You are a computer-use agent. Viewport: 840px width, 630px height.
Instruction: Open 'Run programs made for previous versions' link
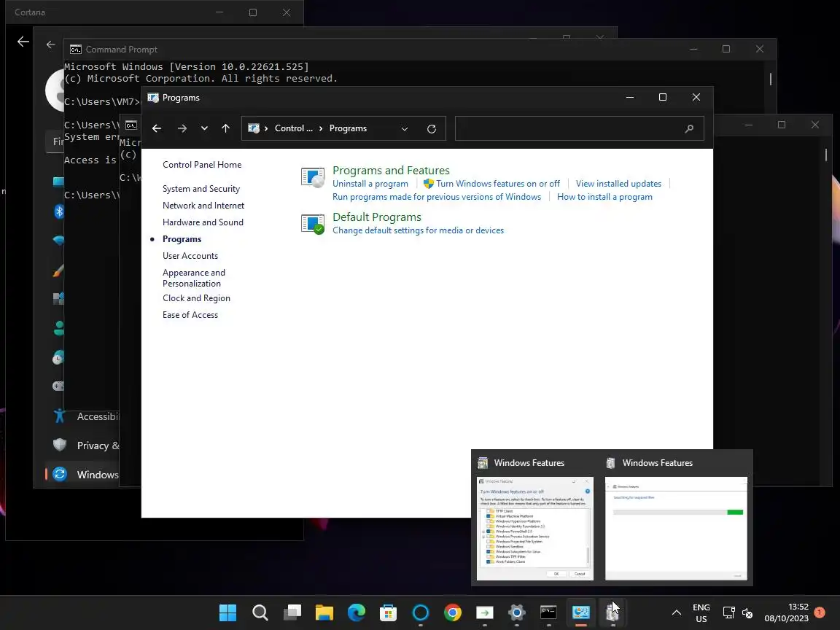tap(437, 197)
